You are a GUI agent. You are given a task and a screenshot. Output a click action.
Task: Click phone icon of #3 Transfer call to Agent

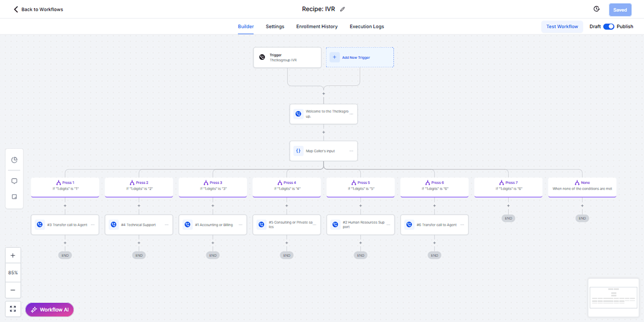click(40, 225)
